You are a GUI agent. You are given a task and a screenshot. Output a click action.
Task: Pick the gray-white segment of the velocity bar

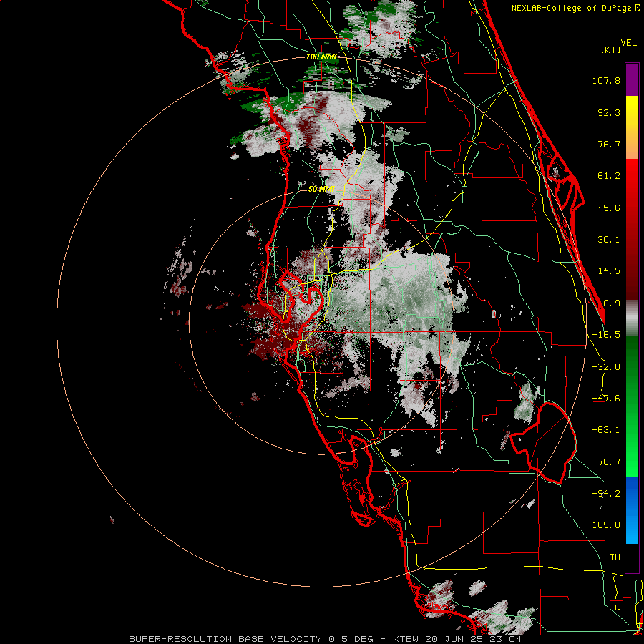632,318
